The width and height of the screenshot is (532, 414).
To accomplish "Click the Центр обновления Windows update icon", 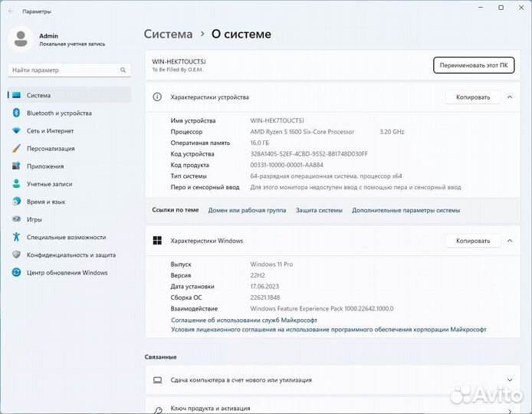I will (x=16, y=272).
